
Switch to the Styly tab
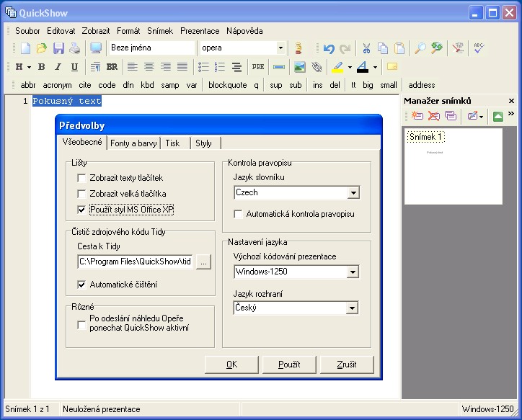click(x=203, y=143)
